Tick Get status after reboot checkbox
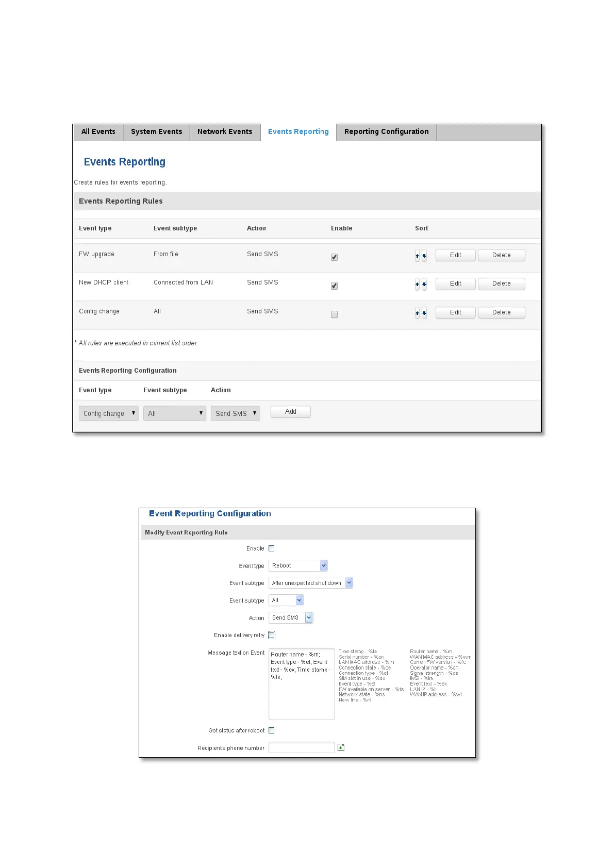 [272, 730]
